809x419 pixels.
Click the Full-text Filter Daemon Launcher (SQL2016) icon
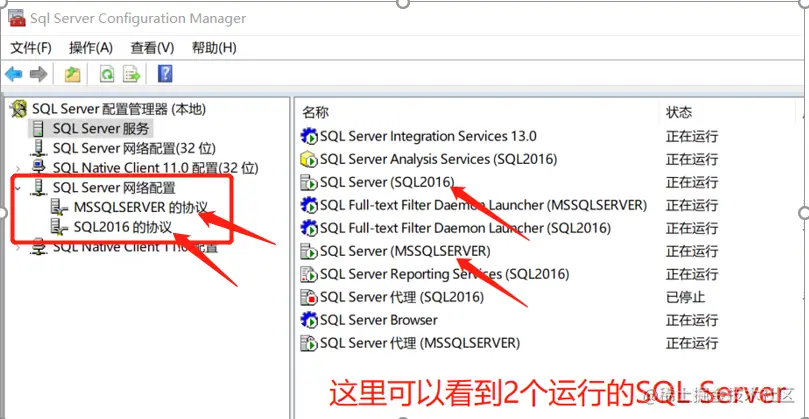click(309, 228)
